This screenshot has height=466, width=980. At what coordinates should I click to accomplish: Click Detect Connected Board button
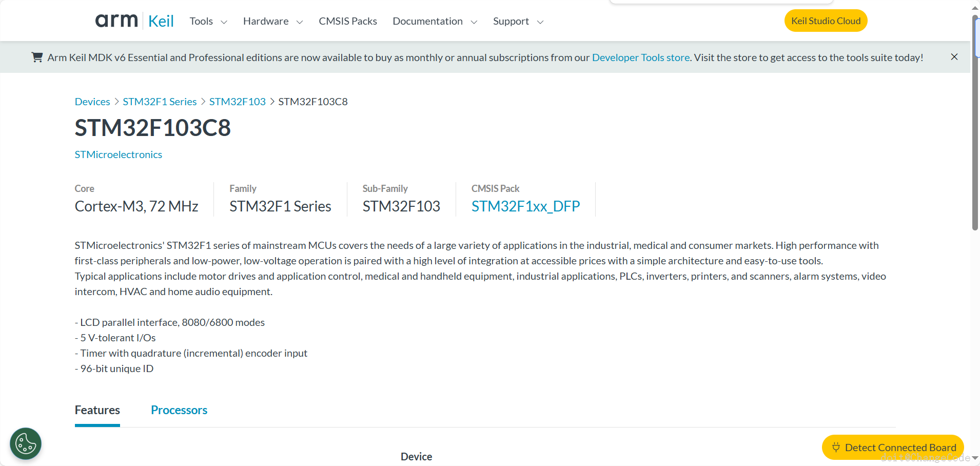pos(893,448)
